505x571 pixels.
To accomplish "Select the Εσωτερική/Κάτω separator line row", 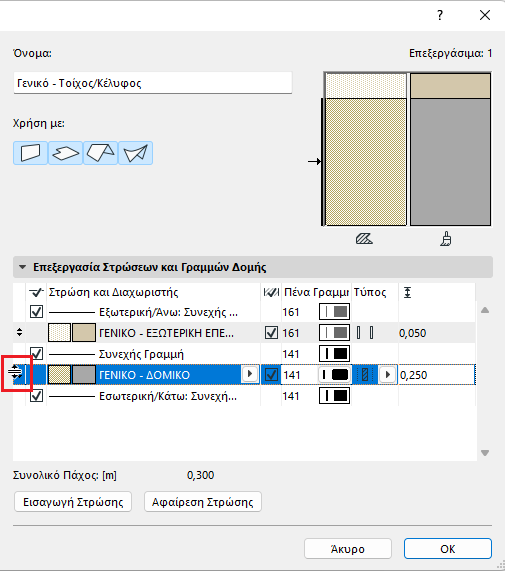I will (x=244, y=396).
